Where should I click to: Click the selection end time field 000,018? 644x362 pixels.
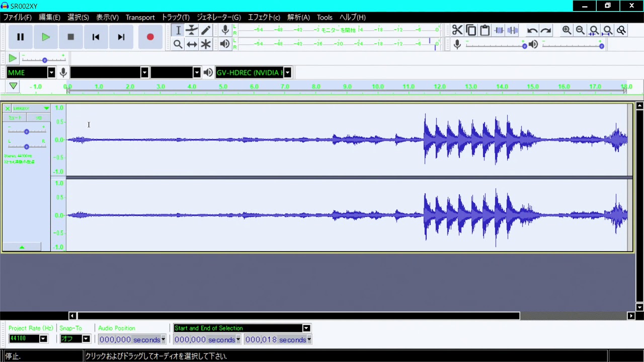click(278, 340)
